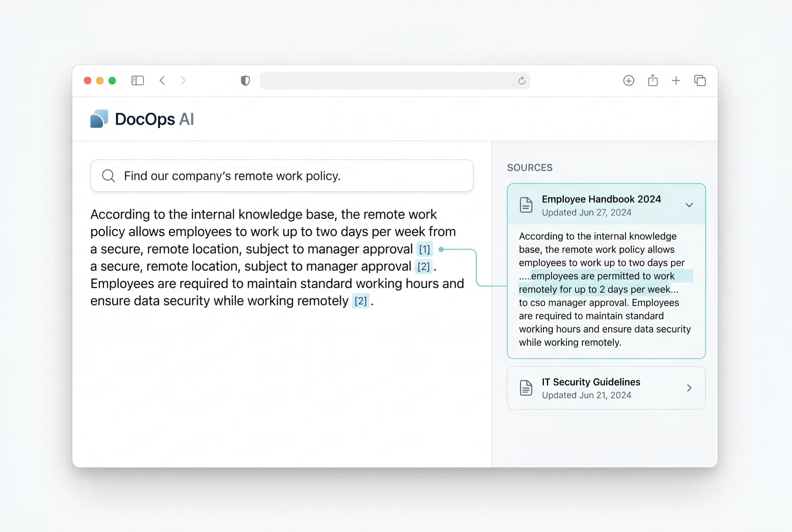This screenshot has width=792, height=532.
Task: Click the forward navigation arrow
Action: point(183,80)
